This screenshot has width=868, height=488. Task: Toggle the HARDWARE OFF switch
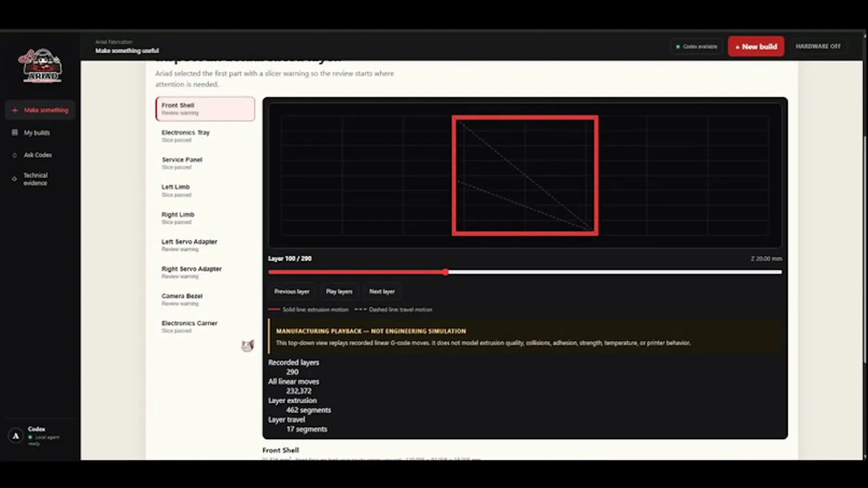point(818,47)
